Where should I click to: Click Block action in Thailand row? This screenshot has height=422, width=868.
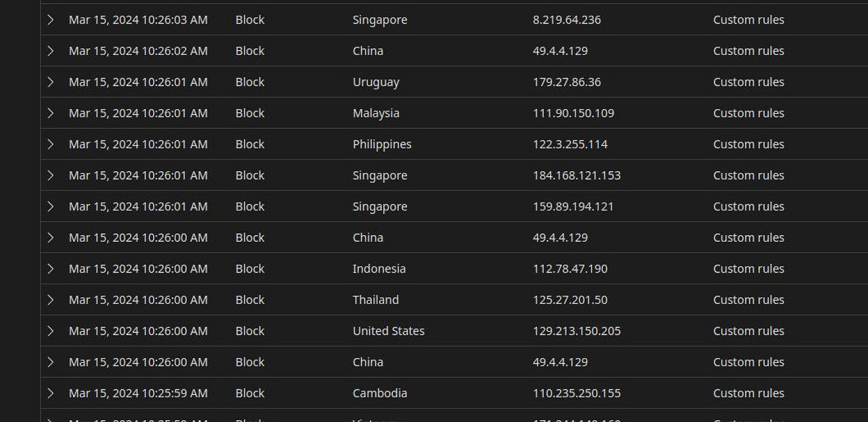[250, 300]
